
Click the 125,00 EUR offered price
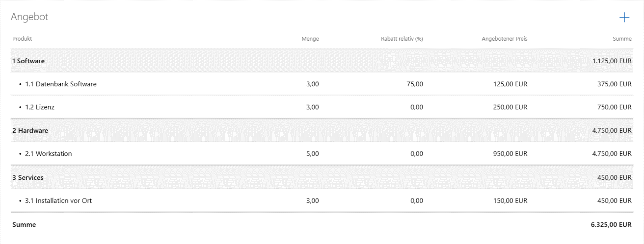coord(510,84)
